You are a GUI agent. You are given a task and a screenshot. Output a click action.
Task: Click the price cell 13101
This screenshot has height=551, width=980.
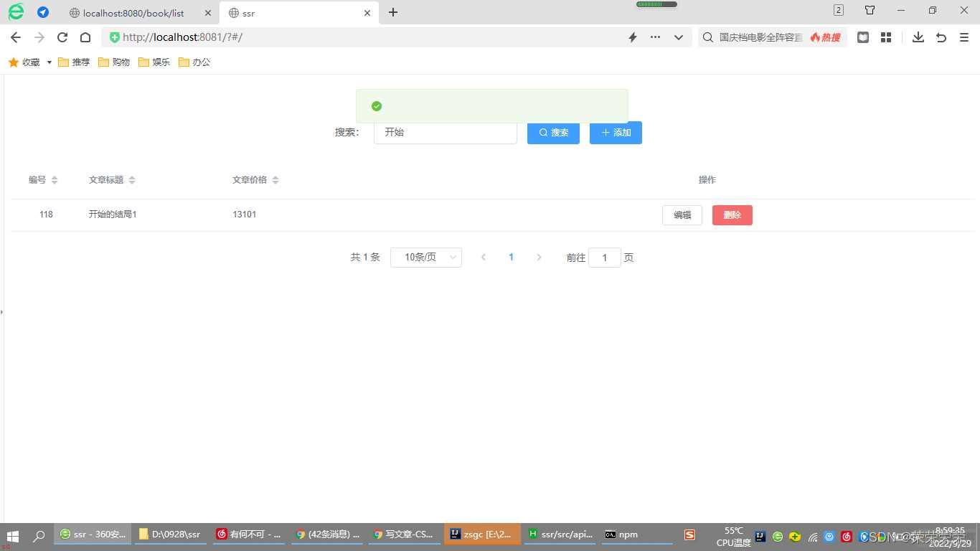tap(244, 215)
